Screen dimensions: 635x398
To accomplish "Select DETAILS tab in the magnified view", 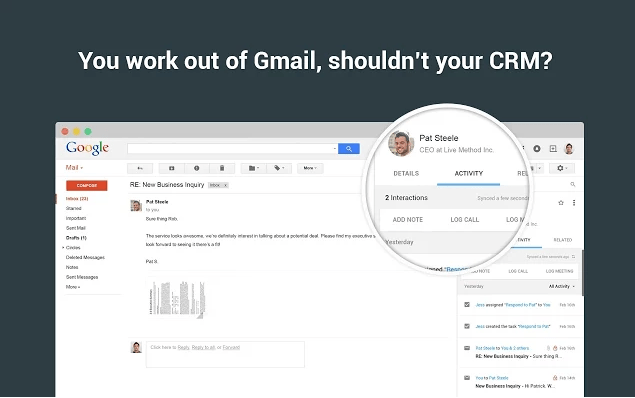I will point(406,174).
